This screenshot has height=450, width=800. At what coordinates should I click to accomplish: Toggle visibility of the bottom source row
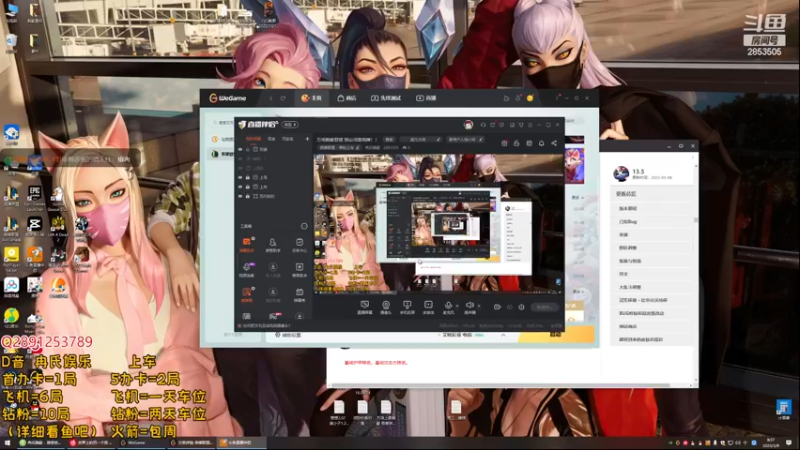[x=240, y=196]
